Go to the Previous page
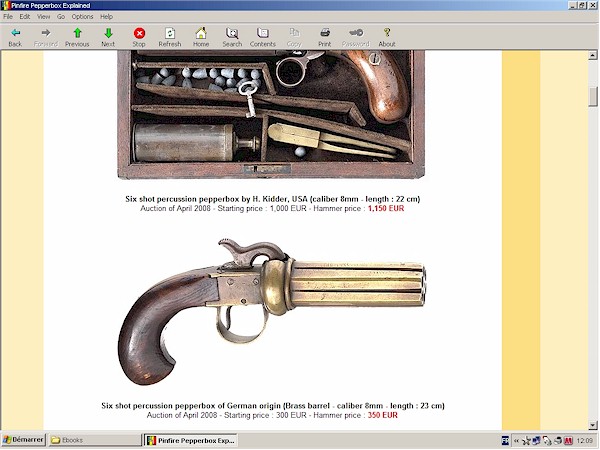Viewport: 600px width, 450px height. [x=77, y=38]
